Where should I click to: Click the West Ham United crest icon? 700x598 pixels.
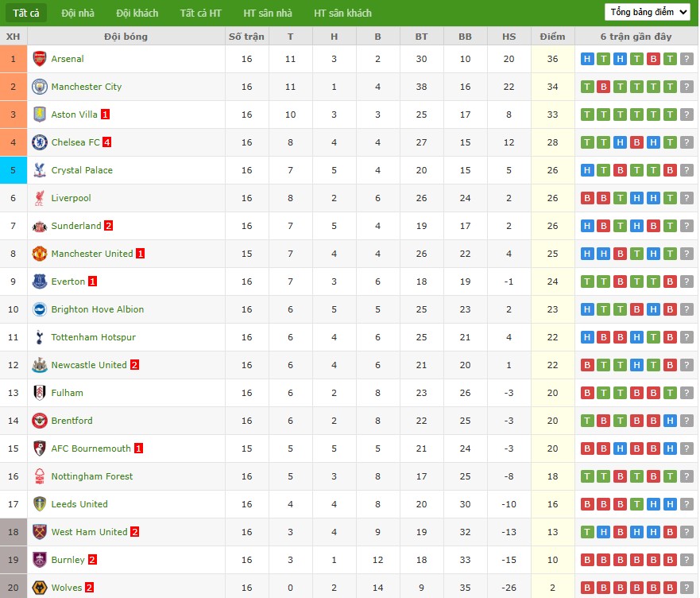[39, 532]
